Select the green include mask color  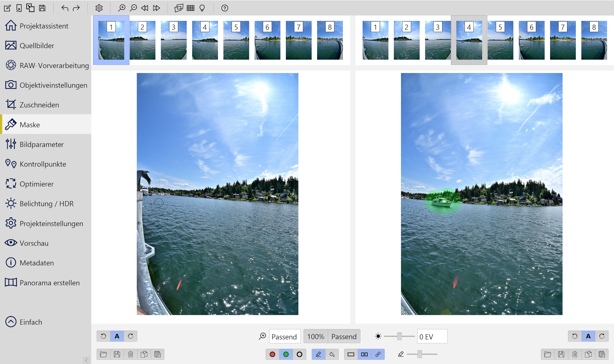(286, 354)
